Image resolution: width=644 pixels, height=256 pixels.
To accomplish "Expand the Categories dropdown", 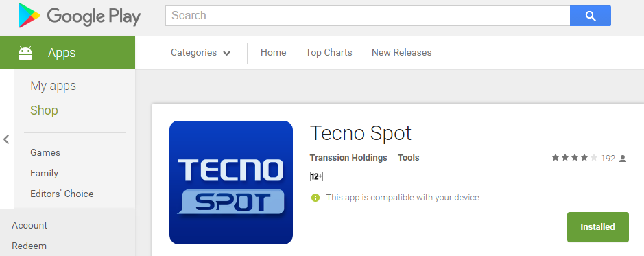I will [x=200, y=53].
